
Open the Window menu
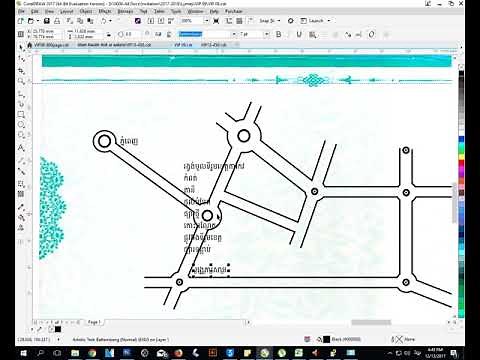click(x=195, y=11)
